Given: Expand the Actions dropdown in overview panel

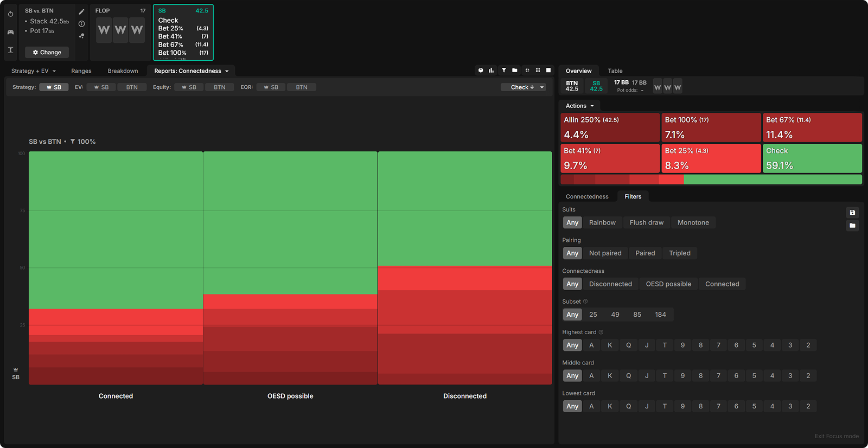Looking at the screenshot, I should [579, 106].
